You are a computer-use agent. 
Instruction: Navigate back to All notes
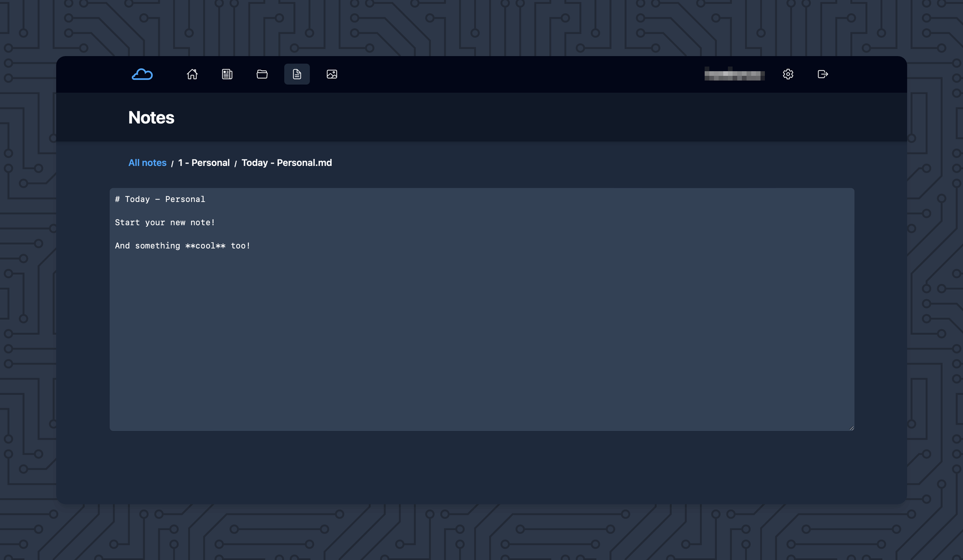point(147,162)
